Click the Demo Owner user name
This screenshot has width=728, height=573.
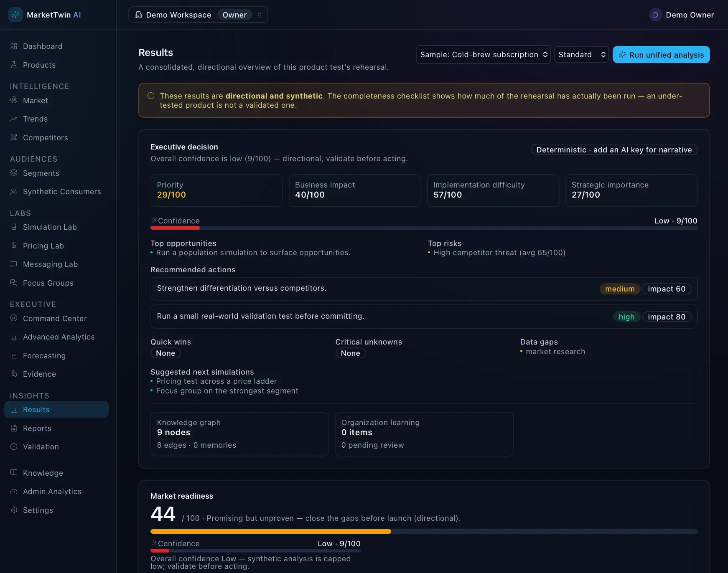point(690,15)
